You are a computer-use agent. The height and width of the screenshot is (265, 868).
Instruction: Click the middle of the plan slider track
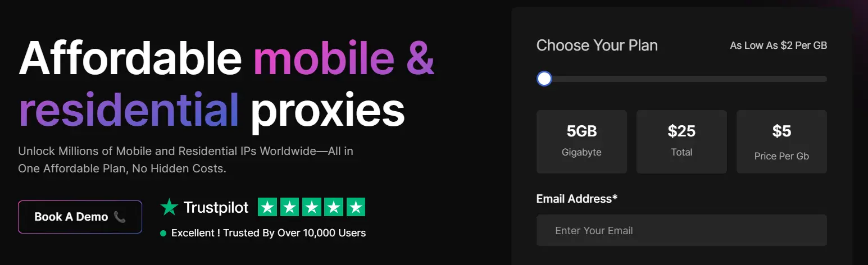click(x=681, y=79)
